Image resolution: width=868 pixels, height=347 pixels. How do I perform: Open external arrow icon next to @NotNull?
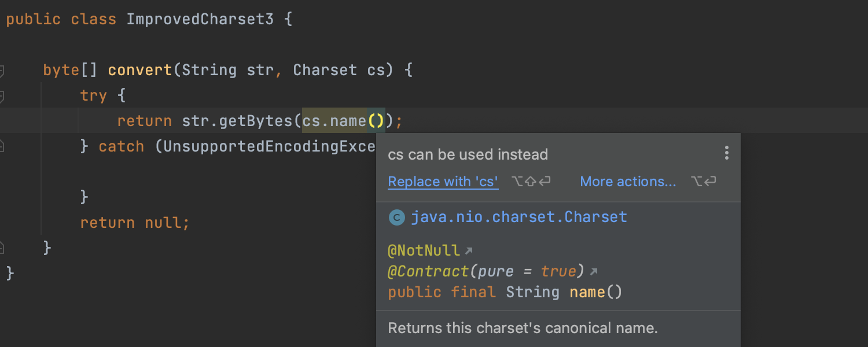(x=469, y=250)
